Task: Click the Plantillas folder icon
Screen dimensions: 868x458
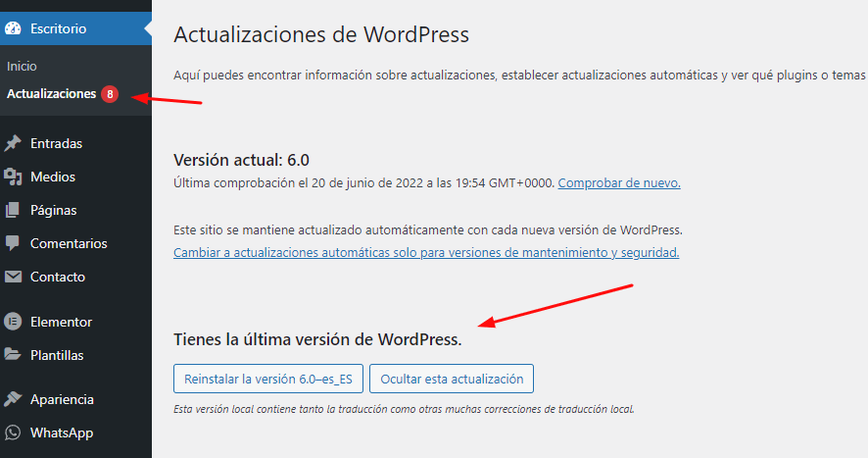Action: tap(13, 354)
